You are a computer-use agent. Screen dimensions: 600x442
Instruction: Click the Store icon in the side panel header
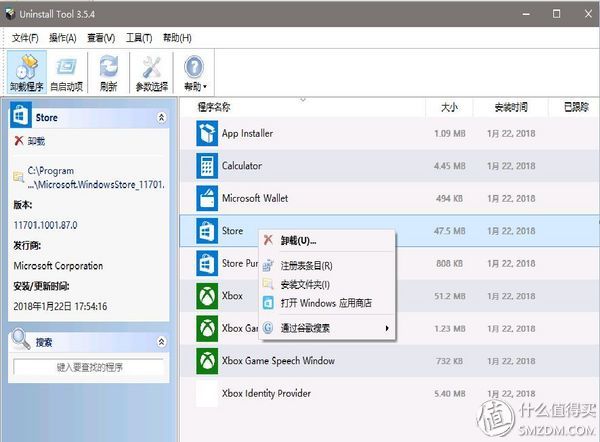pos(20,115)
